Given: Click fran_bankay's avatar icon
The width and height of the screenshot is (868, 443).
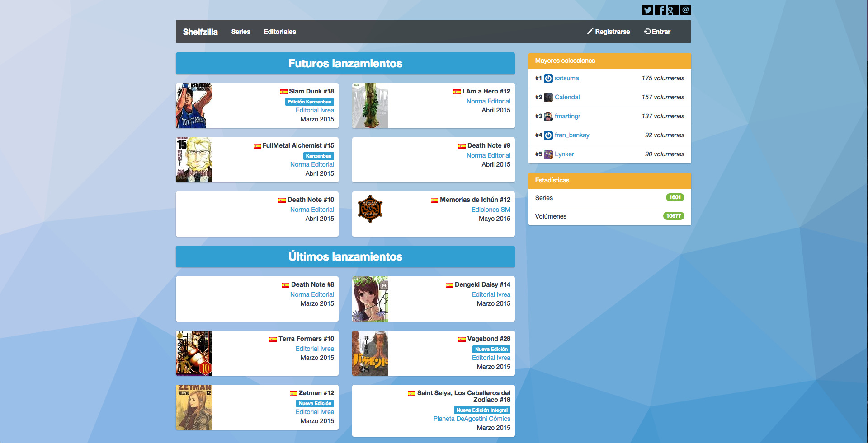Looking at the screenshot, I should coord(548,135).
